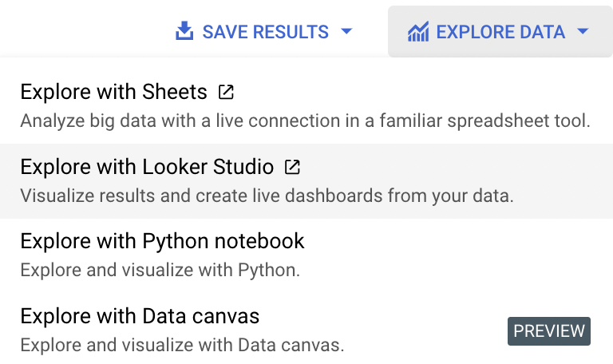
Task: Choose Explore with Looker Studio
Action: pyautogui.click(x=147, y=167)
